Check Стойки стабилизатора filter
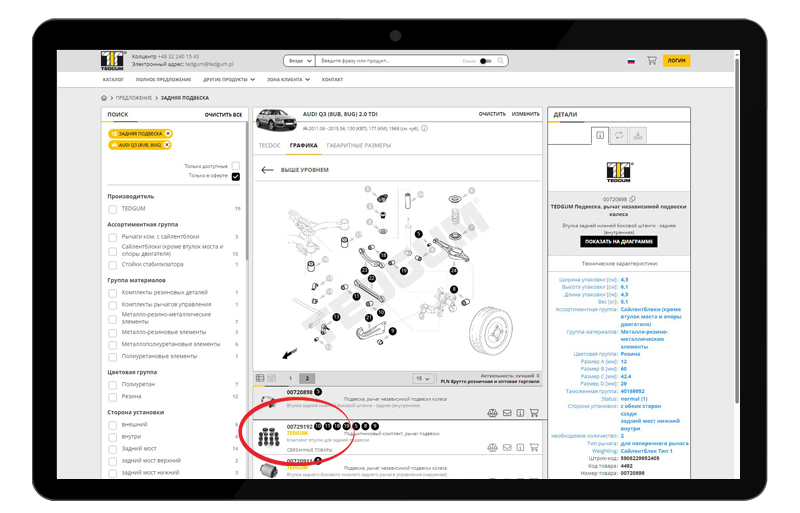The height and width of the screenshot is (513, 800). 113,264
